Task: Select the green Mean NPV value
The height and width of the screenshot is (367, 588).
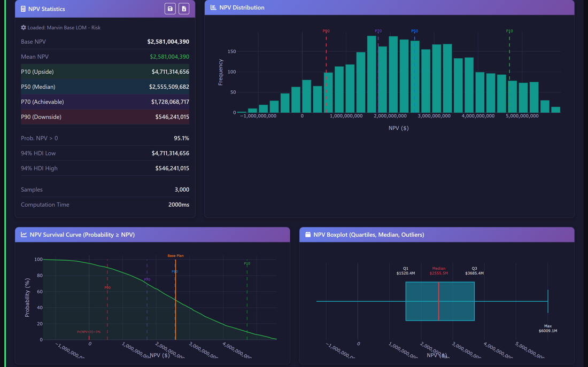Action: pyautogui.click(x=169, y=57)
